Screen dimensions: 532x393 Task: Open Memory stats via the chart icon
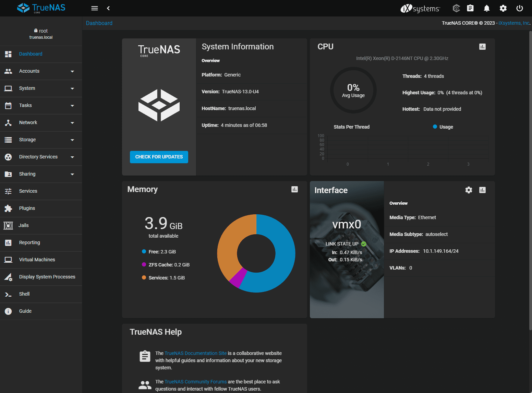[294, 189]
